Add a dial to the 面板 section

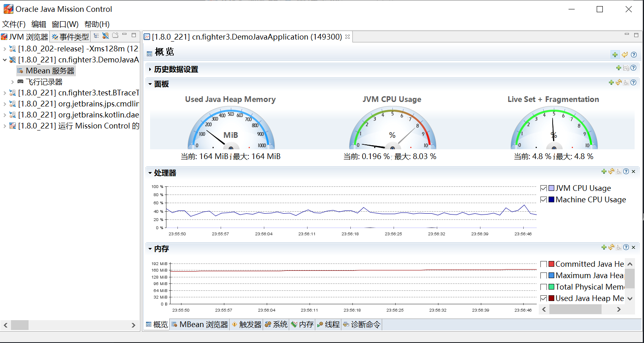611,82
